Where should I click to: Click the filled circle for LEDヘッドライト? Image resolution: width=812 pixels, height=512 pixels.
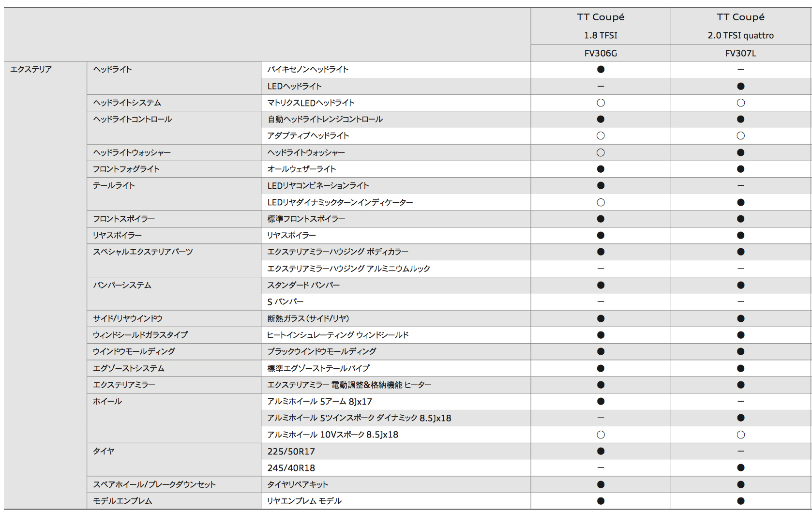[740, 86]
